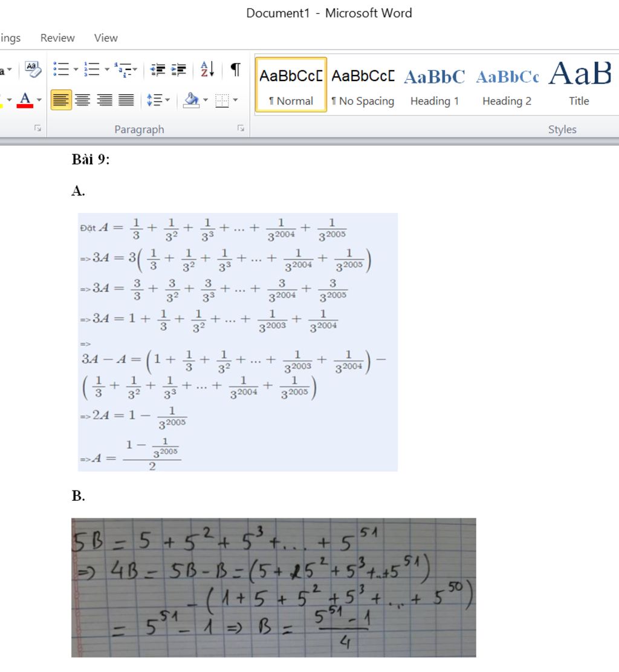Toggle Align Text Right

[x=105, y=100]
